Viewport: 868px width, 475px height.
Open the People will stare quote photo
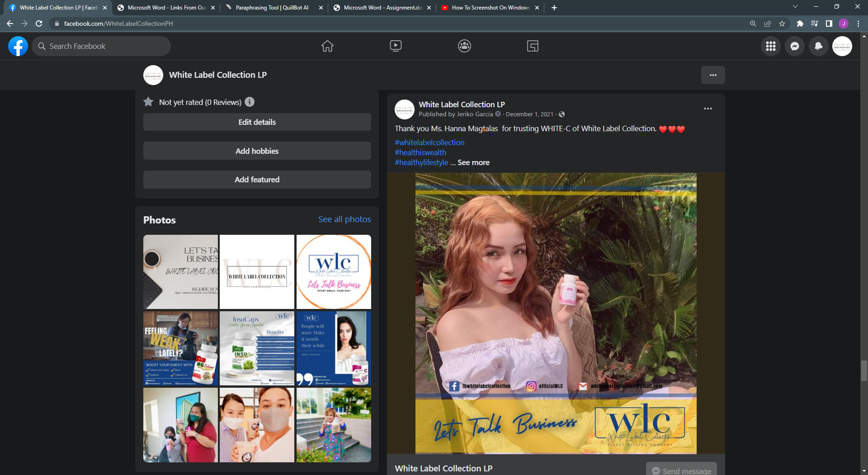point(334,348)
